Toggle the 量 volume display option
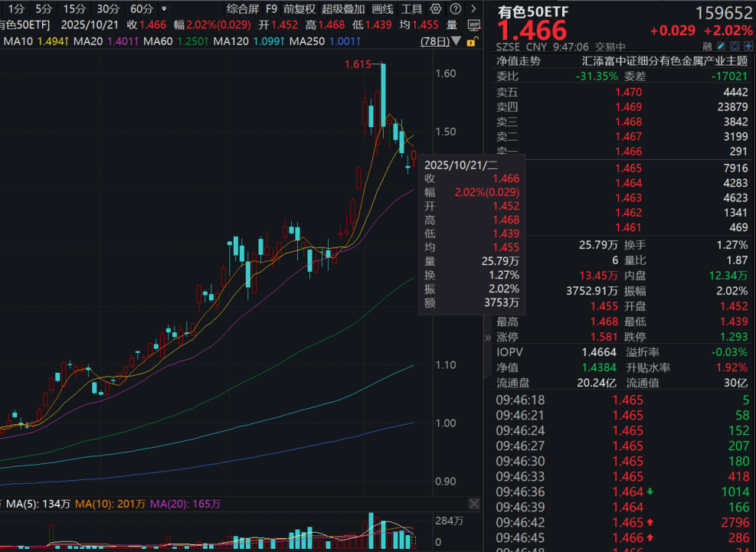756x552 pixels. coord(452,25)
